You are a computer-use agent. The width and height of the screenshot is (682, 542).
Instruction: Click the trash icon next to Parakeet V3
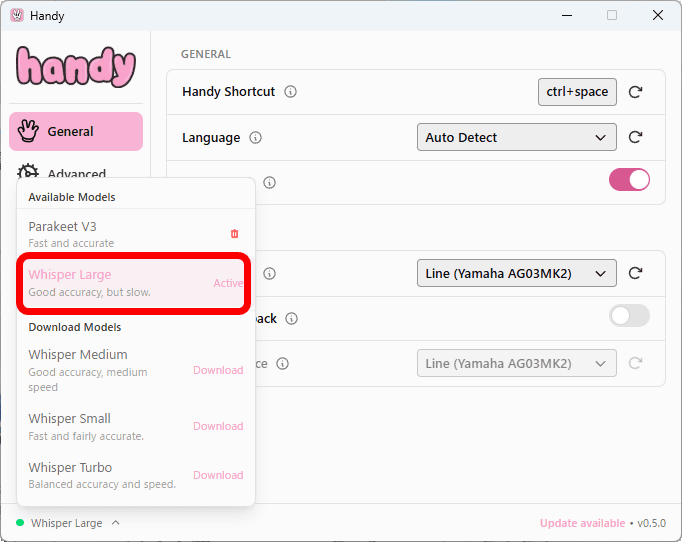(x=234, y=234)
